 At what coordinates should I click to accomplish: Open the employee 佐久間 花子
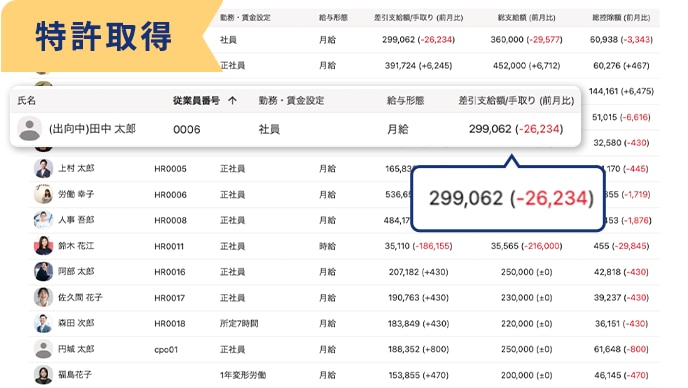click(80, 298)
